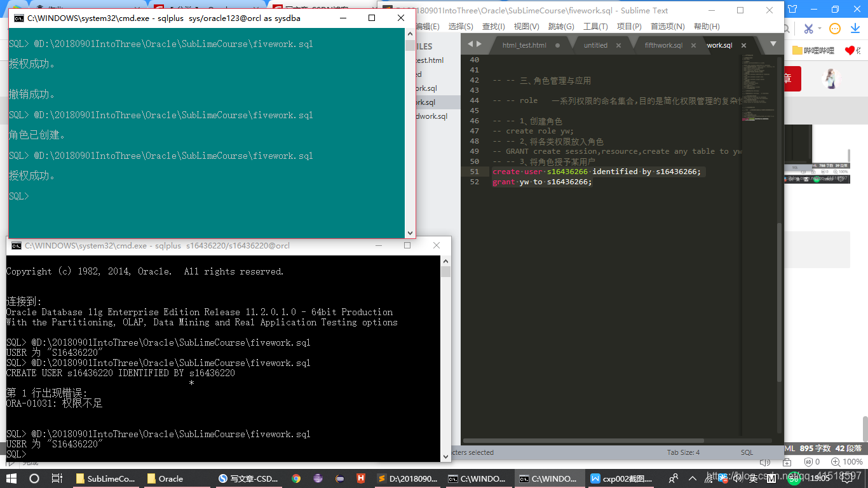Image resolution: width=868 pixels, height=488 pixels.
Task: Switch to the html_test.html tab
Action: (x=524, y=45)
